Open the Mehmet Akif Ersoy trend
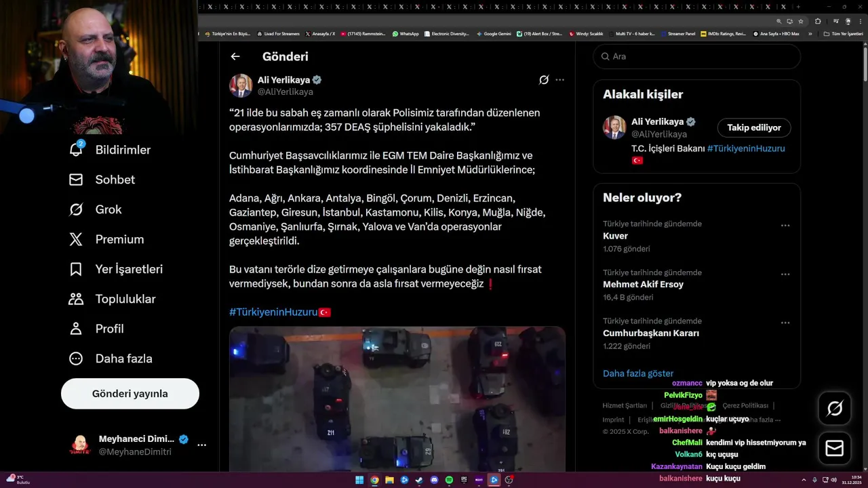The height and width of the screenshot is (488, 868). point(644,284)
